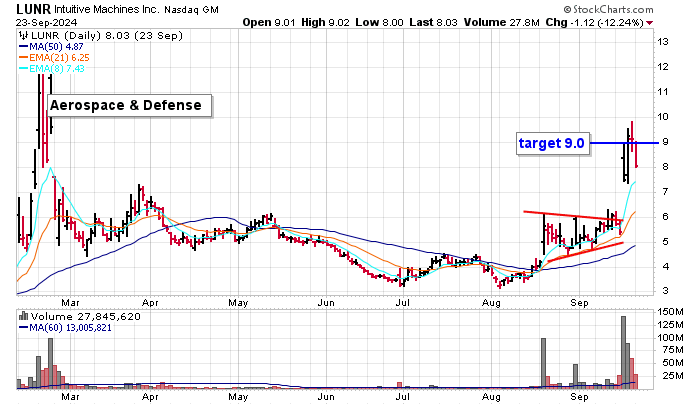Image resolution: width=700 pixels, height=405 pixels.
Task: Click the date 23-Sep-2024
Action: 46,22
